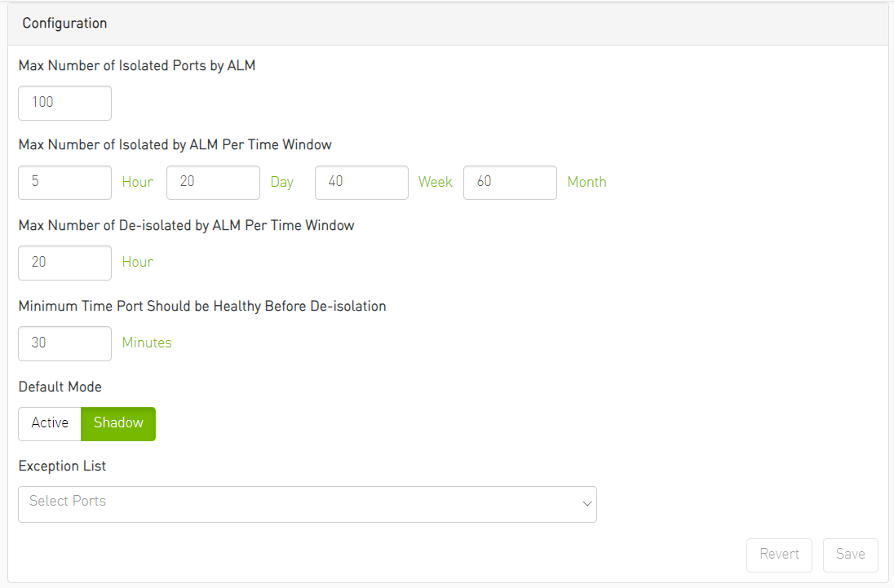
Task: Focus the isolated-per-Day input field
Action: click(x=213, y=182)
